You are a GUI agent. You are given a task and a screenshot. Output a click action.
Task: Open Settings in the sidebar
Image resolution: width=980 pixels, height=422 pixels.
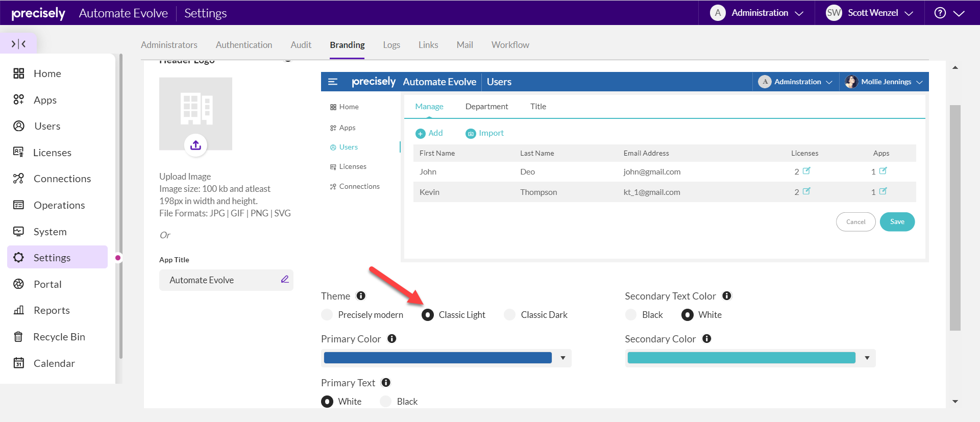point(57,257)
